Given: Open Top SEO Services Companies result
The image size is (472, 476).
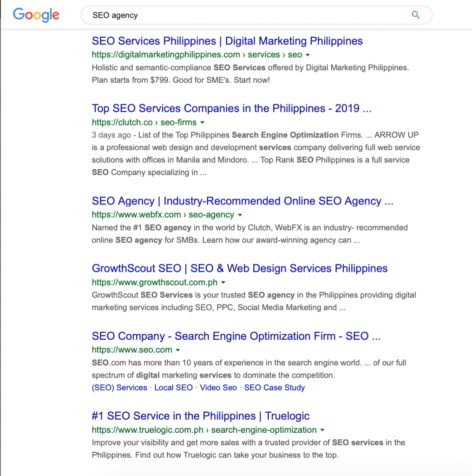Looking at the screenshot, I should pyautogui.click(x=232, y=108).
